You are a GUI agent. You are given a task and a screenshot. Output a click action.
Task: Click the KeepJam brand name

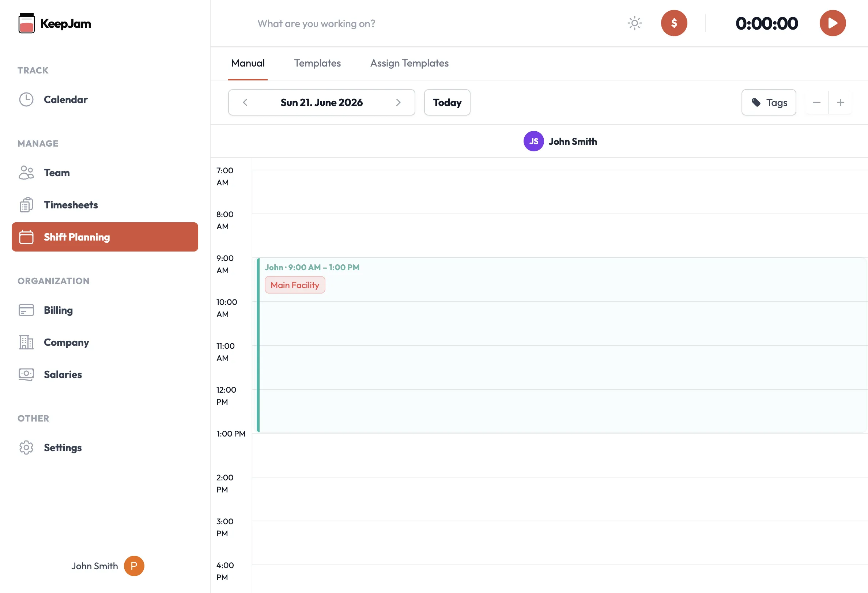tap(65, 23)
